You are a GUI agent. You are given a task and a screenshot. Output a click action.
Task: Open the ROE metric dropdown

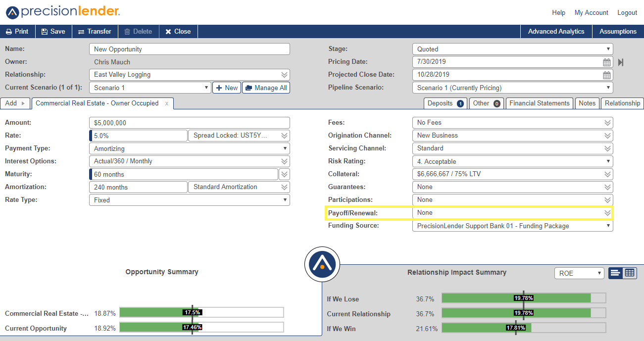pyautogui.click(x=579, y=273)
